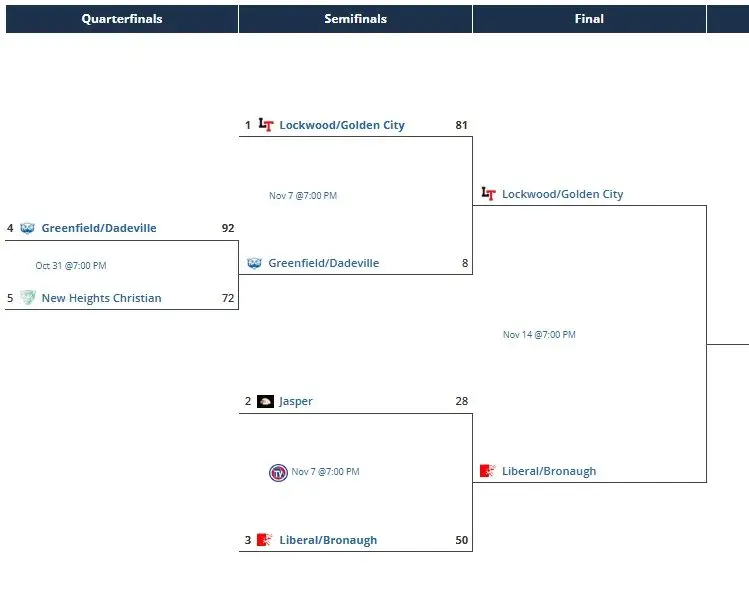
Task: Open Greenfield/Dadeville quarterfinal team link
Action: pyautogui.click(x=99, y=228)
